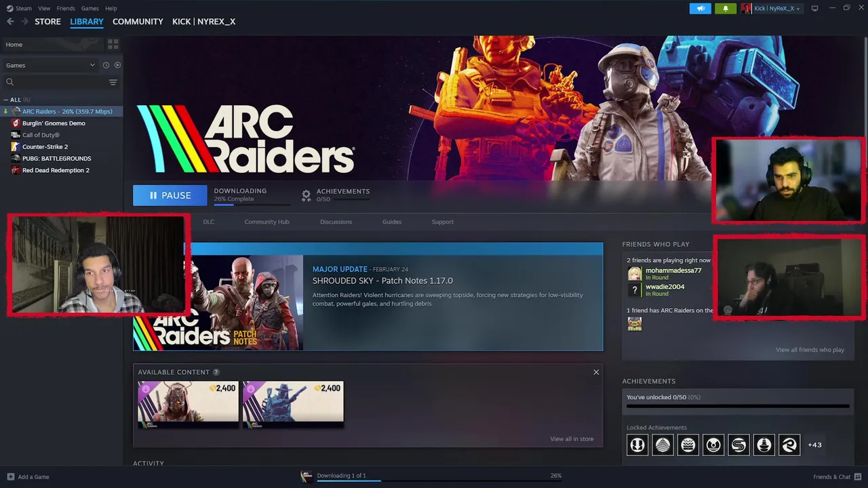868x488 pixels.
Task: Open the green notifications bell
Action: (x=725, y=8)
